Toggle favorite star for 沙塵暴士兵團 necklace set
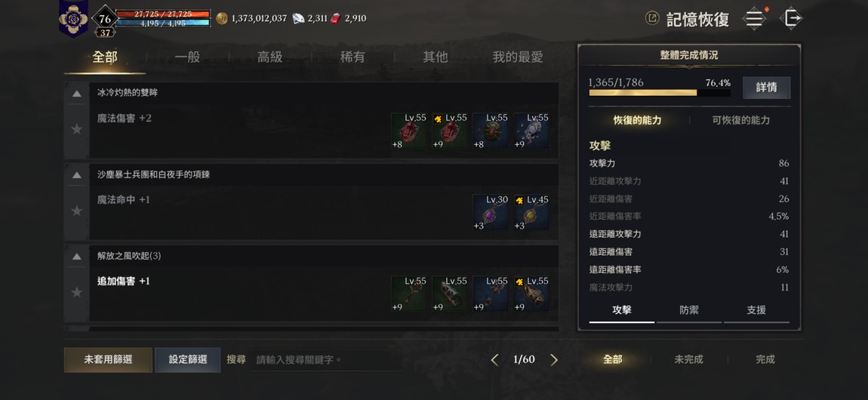The image size is (868, 400). (x=76, y=211)
